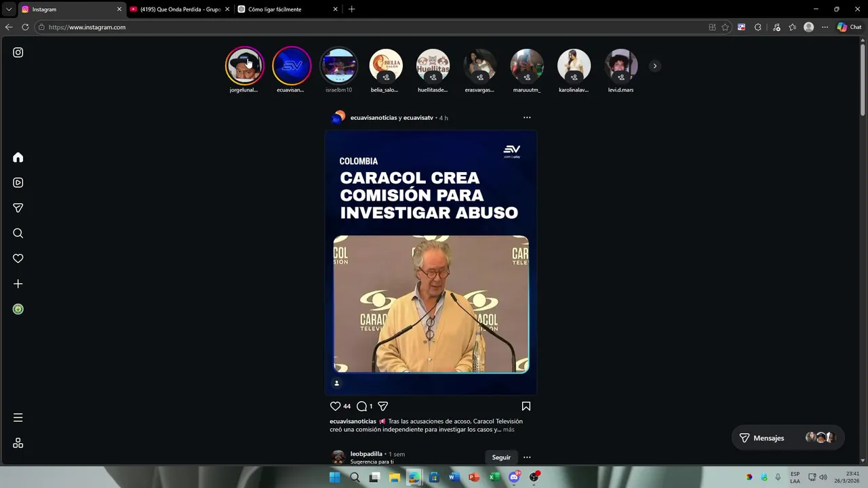Open the ecuavisatv username in the post header
This screenshot has height=488, width=868.
point(418,118)
